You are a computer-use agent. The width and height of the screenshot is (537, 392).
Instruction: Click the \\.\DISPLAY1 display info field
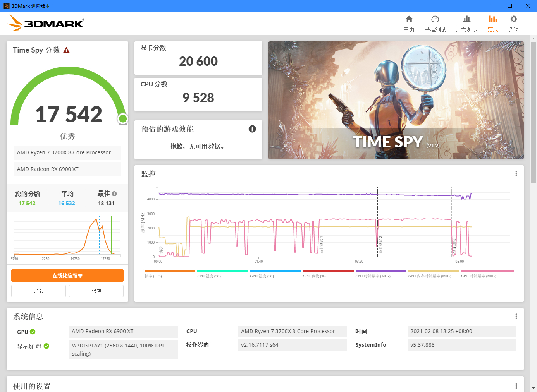tap(123, 349)
